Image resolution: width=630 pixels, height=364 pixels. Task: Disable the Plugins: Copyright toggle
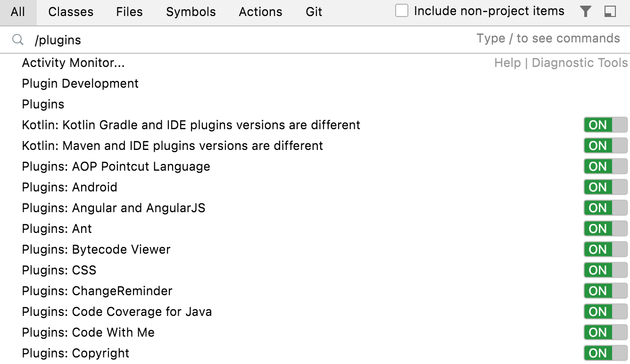pos(605,353)
